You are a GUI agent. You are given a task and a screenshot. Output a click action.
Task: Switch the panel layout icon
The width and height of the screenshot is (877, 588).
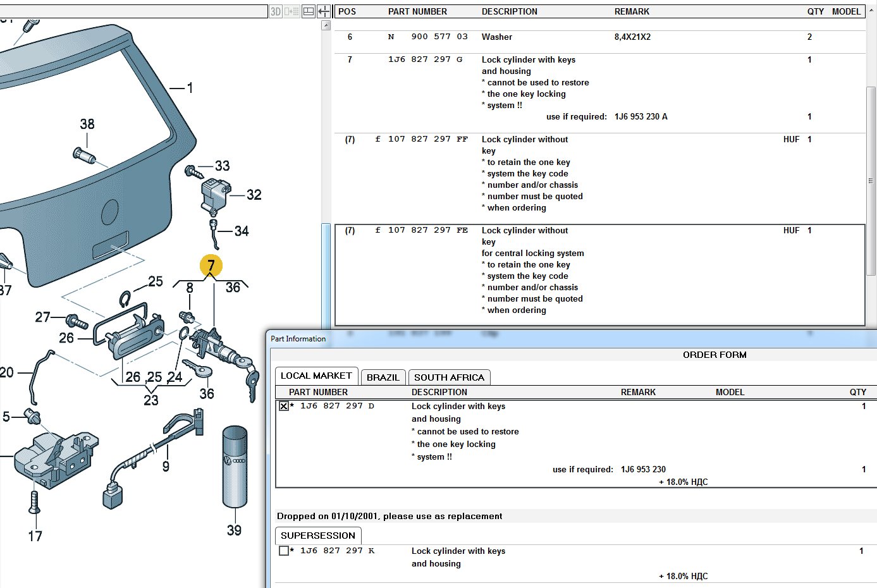309,11
